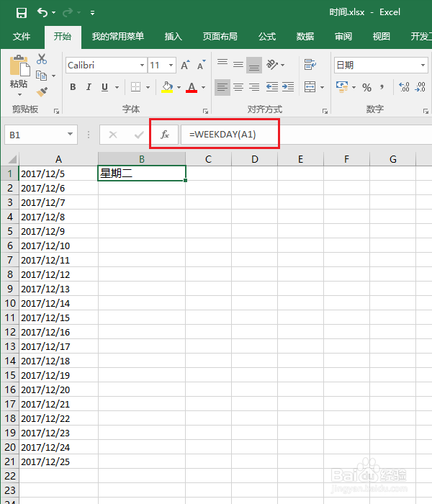Open the Calibri font name dropdown

coord(142,66)
